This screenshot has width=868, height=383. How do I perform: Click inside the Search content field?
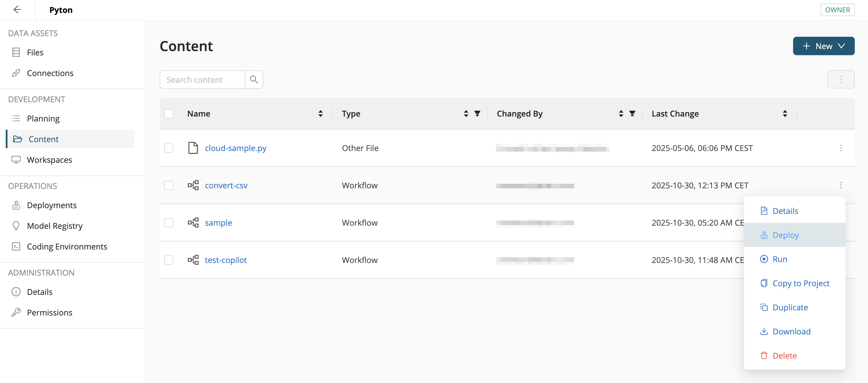pyautogui.click(x=202, y=79)
